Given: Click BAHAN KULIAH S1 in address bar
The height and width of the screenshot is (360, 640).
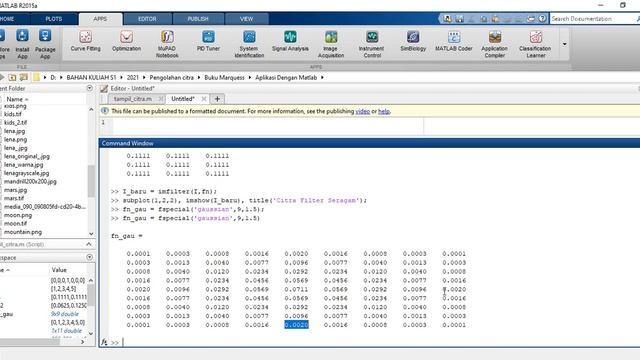Looking at the screenshot, I should click(91, 78).
